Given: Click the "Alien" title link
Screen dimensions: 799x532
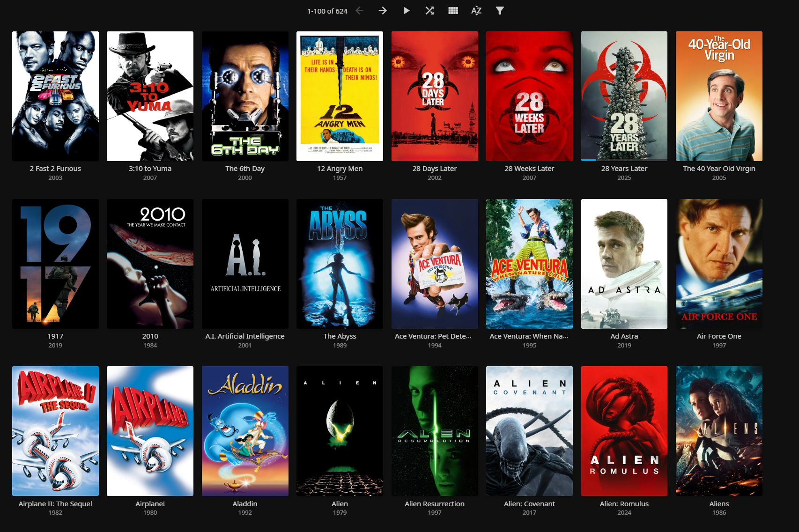Looking at the screenshot, I should coord(340,504).
